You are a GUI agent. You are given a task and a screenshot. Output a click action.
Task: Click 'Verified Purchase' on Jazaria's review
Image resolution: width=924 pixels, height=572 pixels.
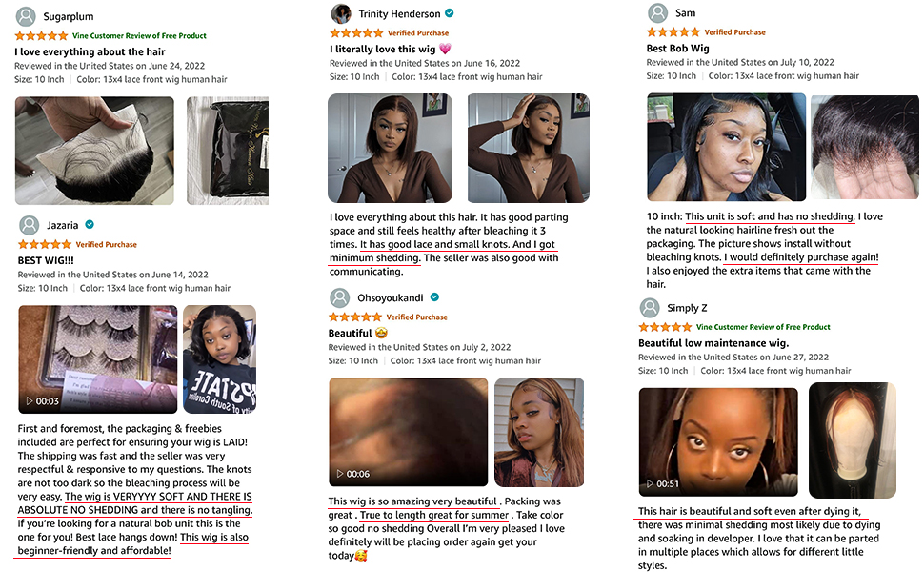pyautogui.click(x=106, y=244)
